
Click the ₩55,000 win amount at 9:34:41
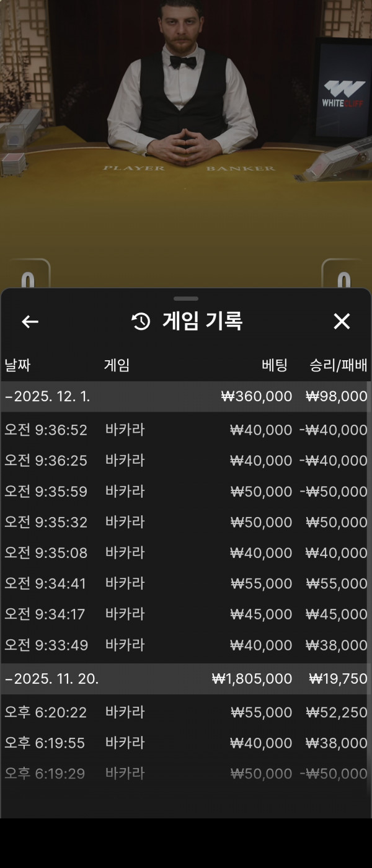click(337, 583)
